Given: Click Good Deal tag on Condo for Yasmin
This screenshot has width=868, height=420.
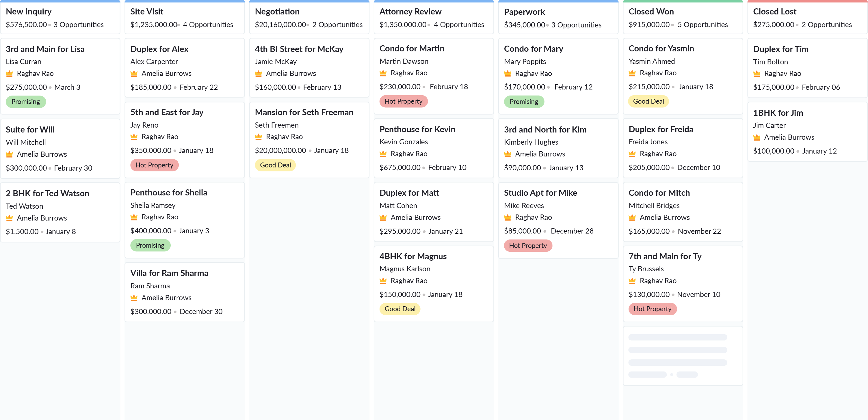Looking at the screenshot, I should [648, 101].
